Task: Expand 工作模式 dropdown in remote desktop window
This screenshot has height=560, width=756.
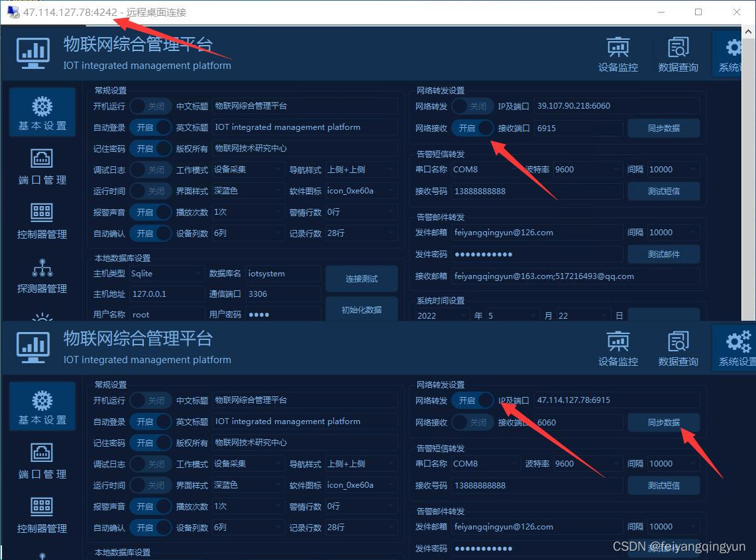Action: 248,170
